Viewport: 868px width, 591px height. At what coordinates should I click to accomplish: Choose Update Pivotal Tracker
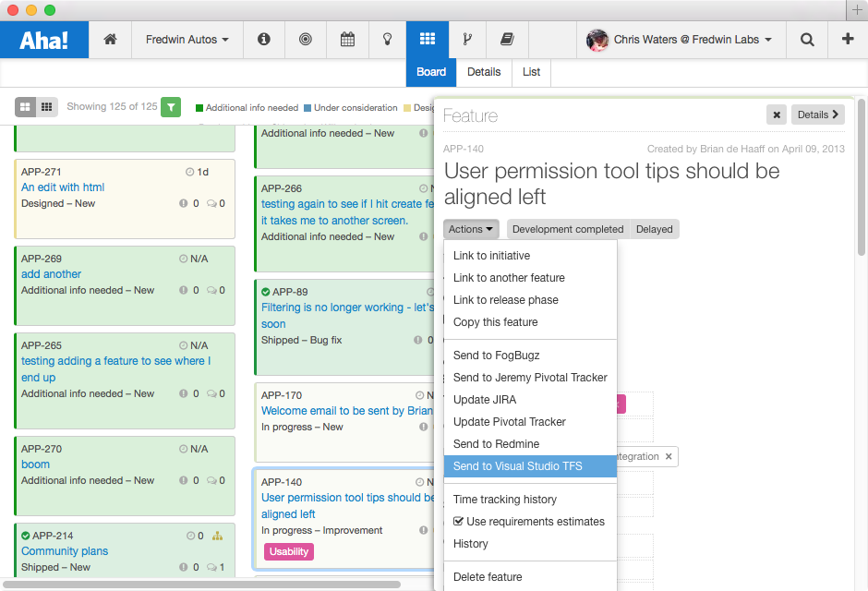coord(530,422)
